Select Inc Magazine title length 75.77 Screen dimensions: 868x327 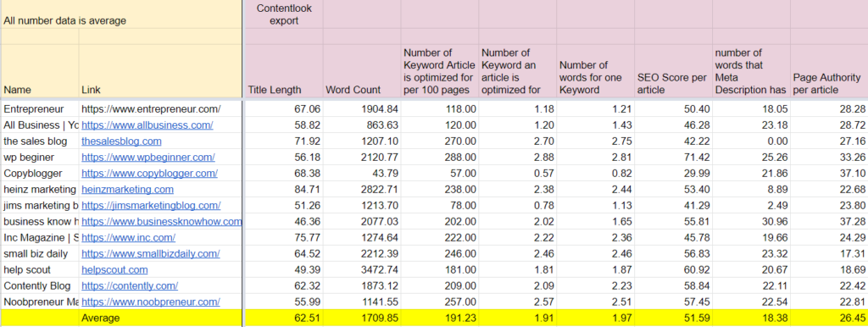(x=283, y=238)
